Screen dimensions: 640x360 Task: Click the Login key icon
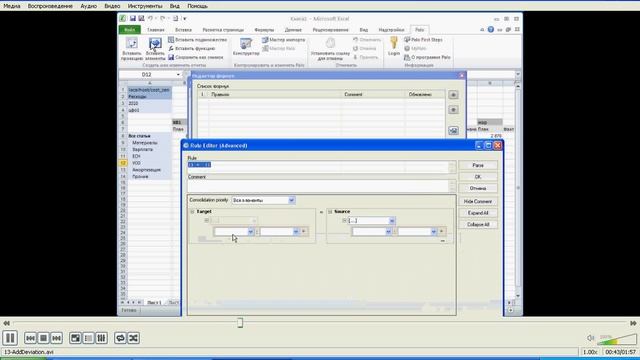click(393, 46)
